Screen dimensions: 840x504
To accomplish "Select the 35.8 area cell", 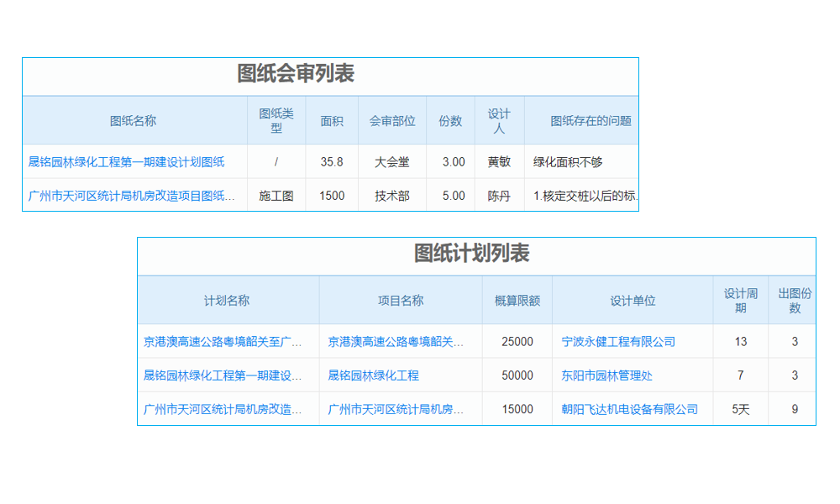I will click(332, 162).
